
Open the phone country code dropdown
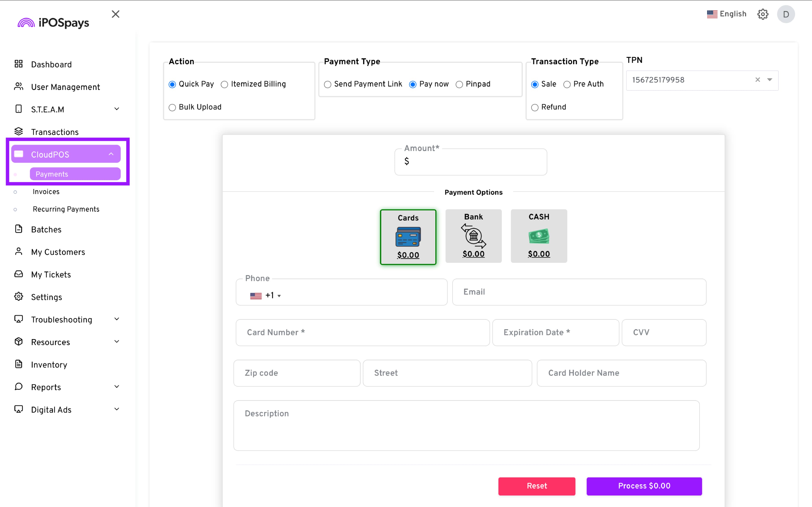click(279, 296)
